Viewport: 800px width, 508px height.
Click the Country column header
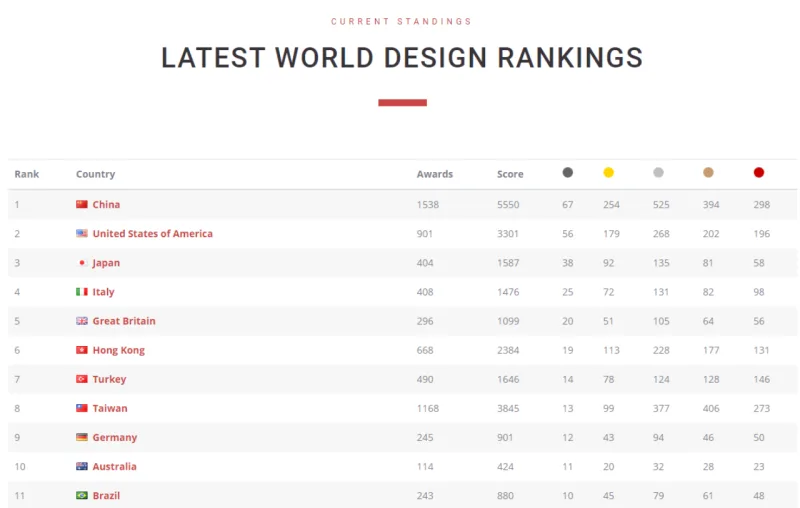pos(95,174)
